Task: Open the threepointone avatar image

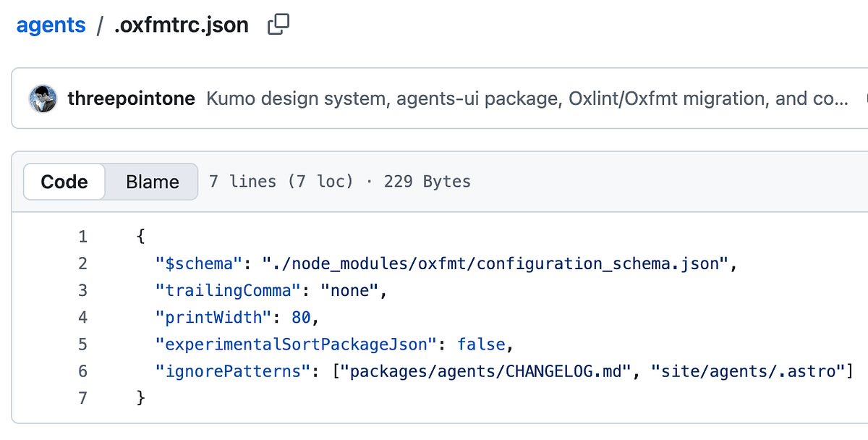Action: click(x=43, y=98)
